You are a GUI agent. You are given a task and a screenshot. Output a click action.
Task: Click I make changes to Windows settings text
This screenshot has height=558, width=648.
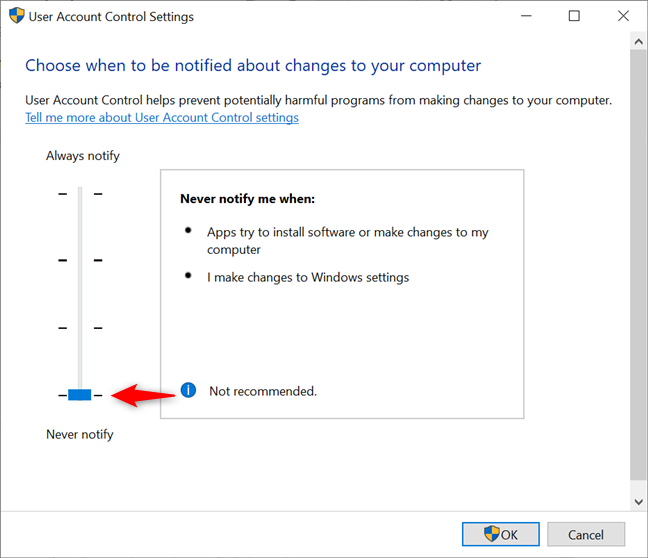point(308,277)
